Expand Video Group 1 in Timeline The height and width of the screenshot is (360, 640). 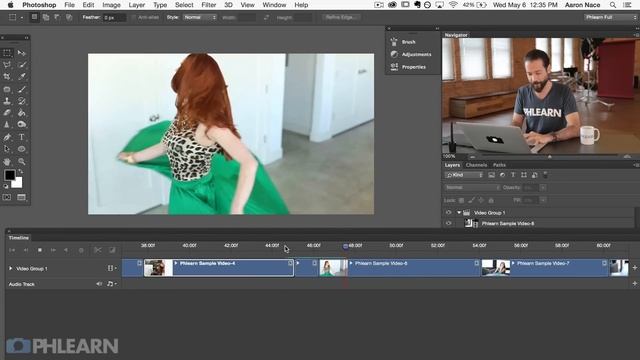pos(11,269)
